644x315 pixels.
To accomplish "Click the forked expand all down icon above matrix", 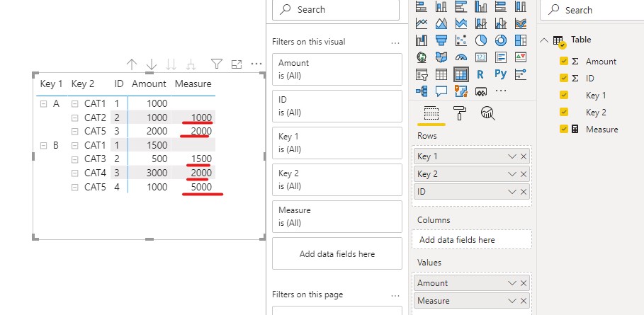I will tap(191, 64).
